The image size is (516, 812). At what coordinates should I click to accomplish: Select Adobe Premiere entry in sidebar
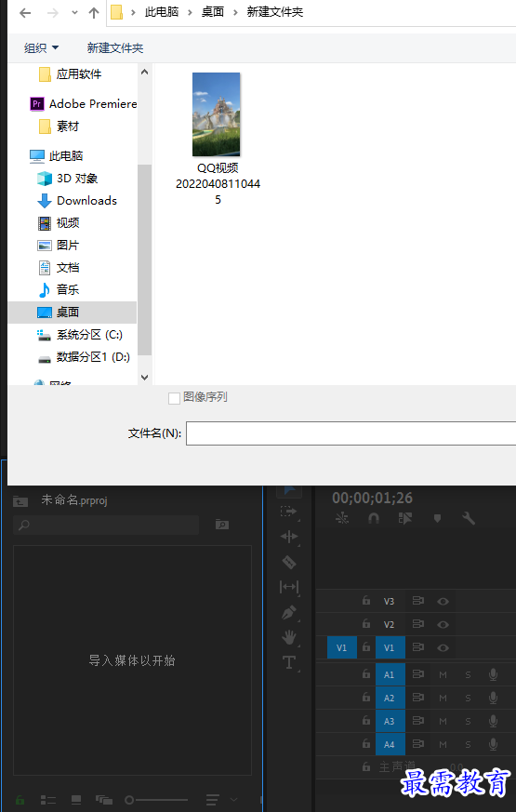coord(84,104)
